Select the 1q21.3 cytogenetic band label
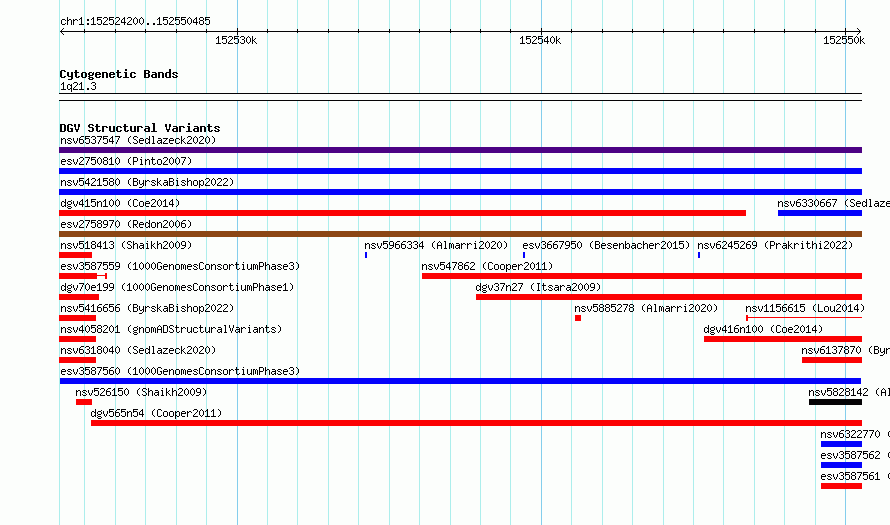890x525 pixels. click(x=78, y=87)
